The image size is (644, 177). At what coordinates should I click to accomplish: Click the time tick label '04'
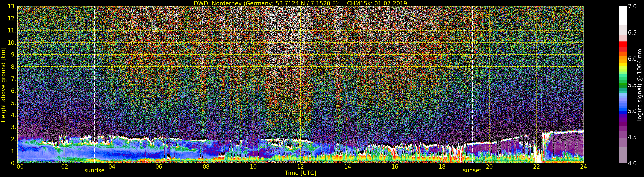click(112, 167)
